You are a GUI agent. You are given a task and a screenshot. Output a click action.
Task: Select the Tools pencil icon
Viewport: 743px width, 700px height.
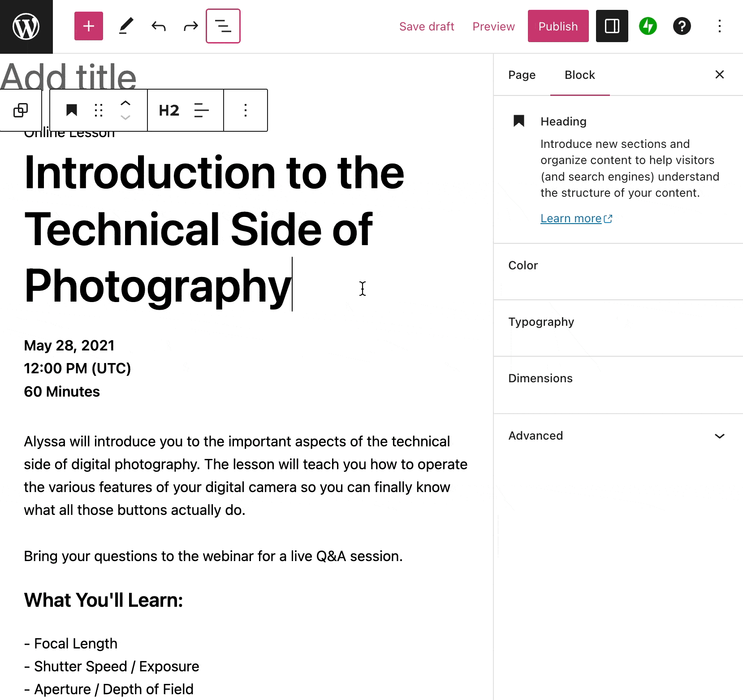(126, 26)
